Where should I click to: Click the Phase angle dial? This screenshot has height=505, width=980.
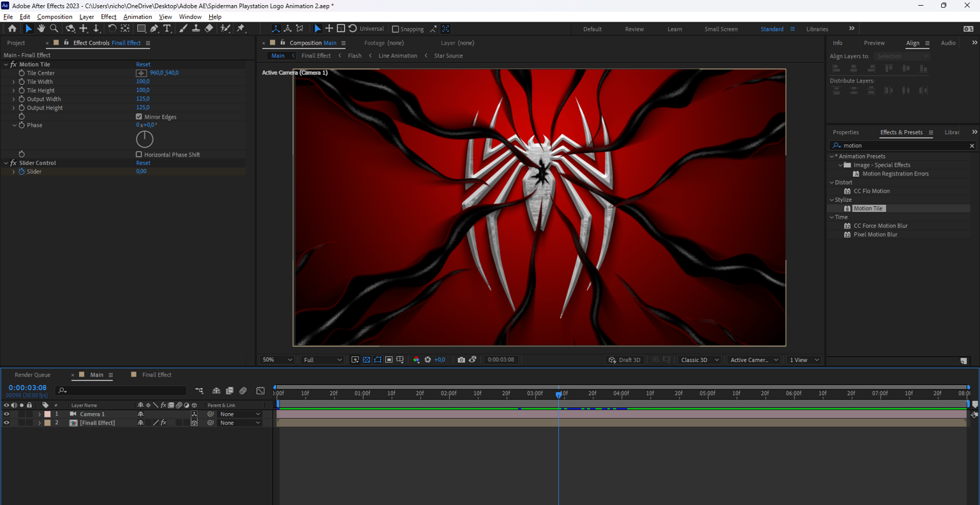point(145,139)
